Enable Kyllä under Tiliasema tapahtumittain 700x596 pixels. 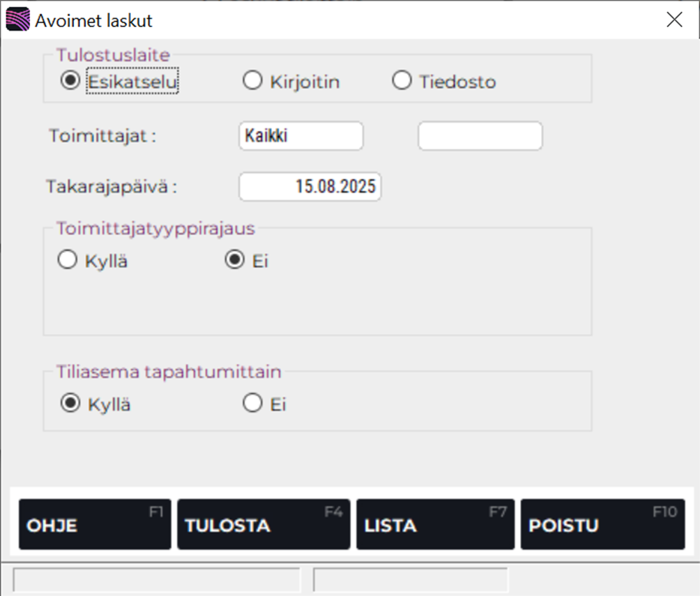coord(69,402)
